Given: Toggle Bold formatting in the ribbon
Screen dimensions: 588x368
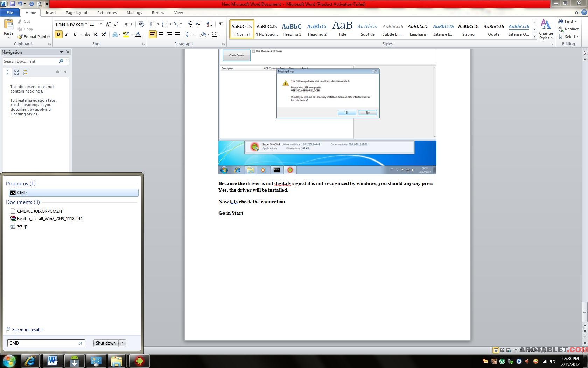Looking at the screenshot, I should (58, 34).
